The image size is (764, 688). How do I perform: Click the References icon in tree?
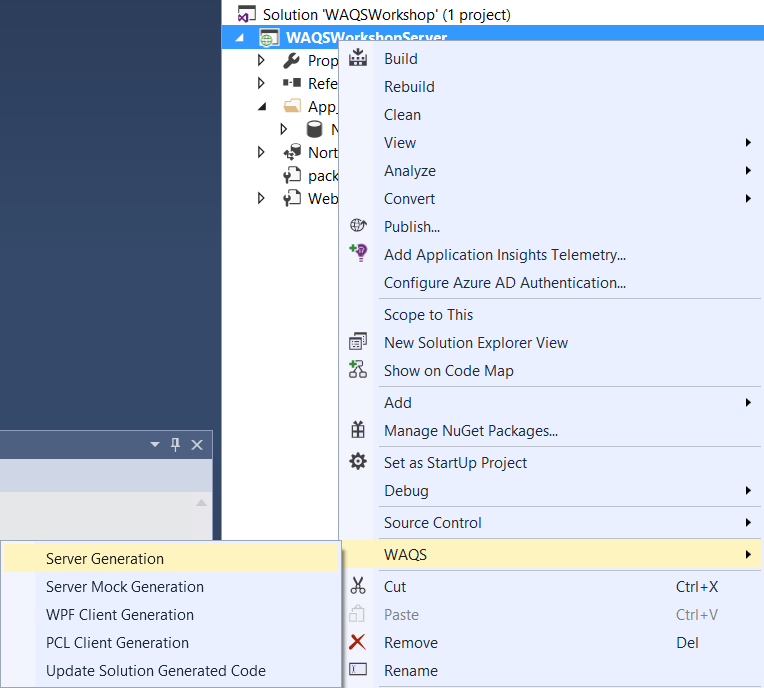pyautogui.click(x=292, y=83)
